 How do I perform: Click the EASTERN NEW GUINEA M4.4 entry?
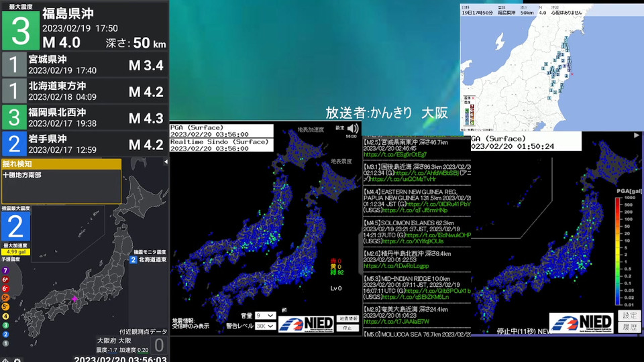[417, 200]
